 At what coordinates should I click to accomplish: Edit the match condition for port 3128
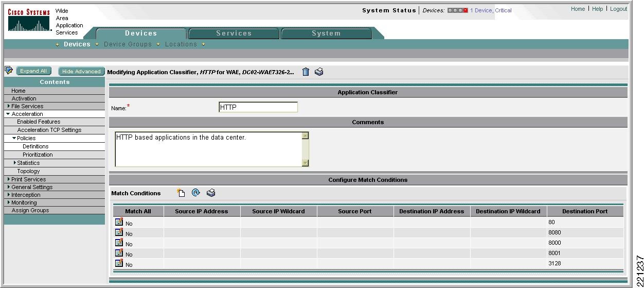point(119,263)
